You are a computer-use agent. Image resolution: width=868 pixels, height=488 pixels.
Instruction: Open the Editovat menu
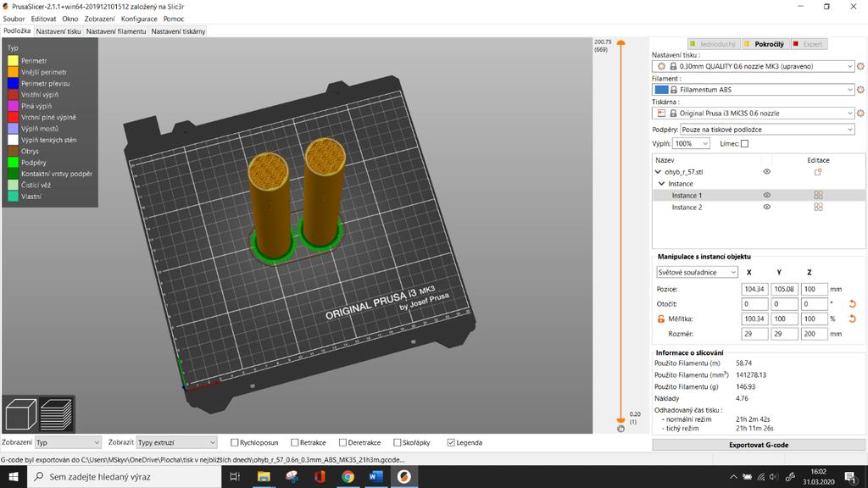[43, 19]
